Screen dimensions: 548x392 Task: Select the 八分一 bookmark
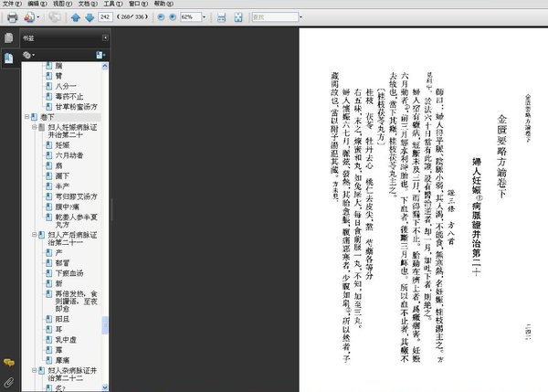(x=66, y=86)
